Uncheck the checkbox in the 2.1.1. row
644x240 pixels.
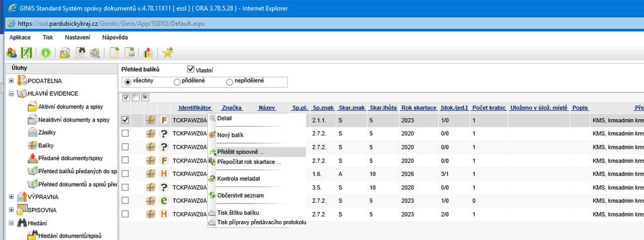(x=125, y=120)
